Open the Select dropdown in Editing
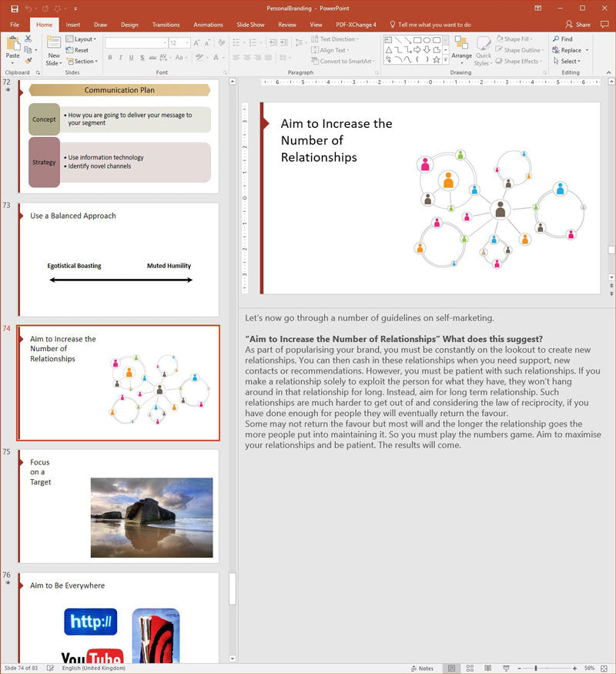This screenshot has width=616, height=674. click(x=567, y=61)
